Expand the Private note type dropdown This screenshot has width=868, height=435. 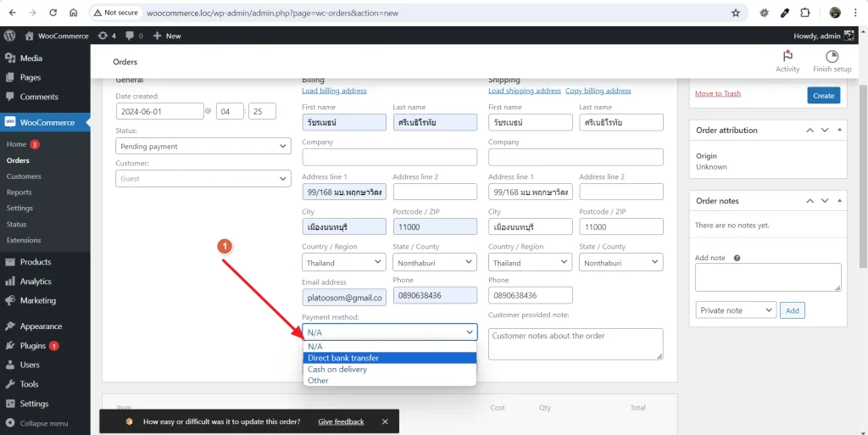pos(736,310)
